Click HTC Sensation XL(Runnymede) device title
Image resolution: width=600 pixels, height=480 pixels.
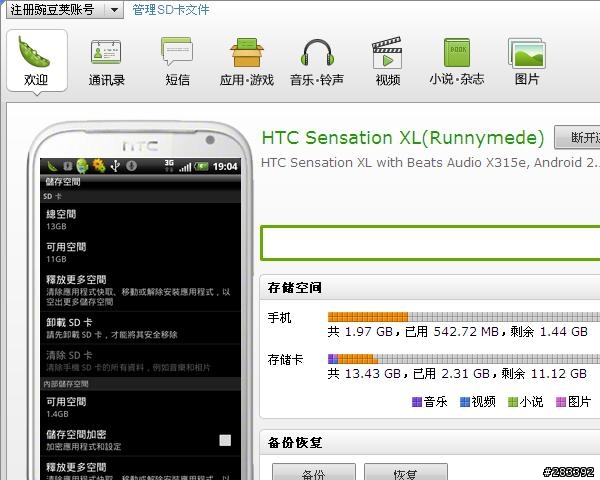[x=403, y=138]
